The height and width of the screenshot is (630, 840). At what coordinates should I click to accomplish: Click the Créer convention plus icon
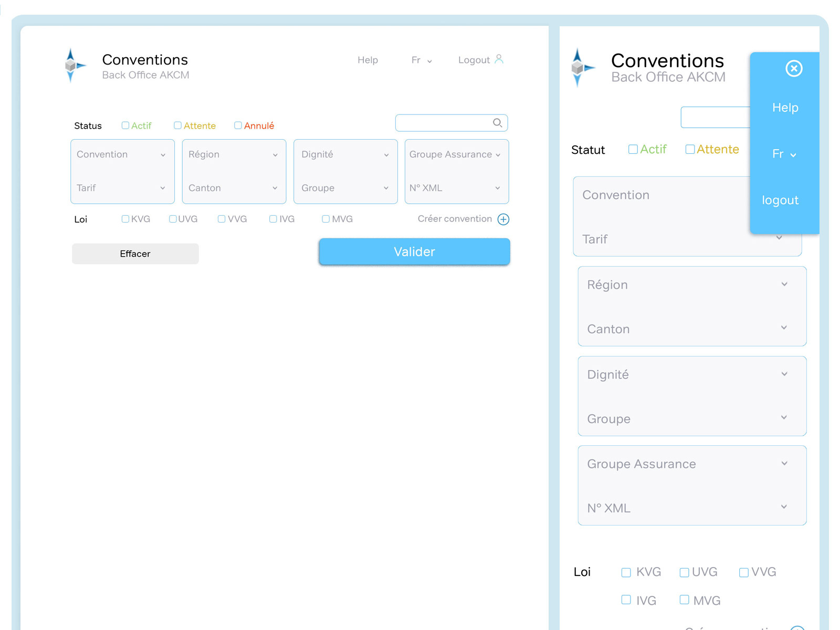503,219
